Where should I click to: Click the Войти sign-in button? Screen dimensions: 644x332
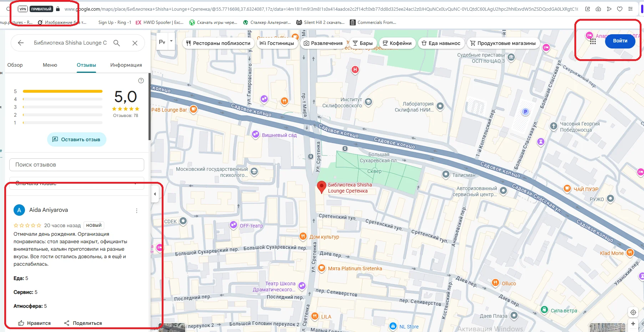620,41
